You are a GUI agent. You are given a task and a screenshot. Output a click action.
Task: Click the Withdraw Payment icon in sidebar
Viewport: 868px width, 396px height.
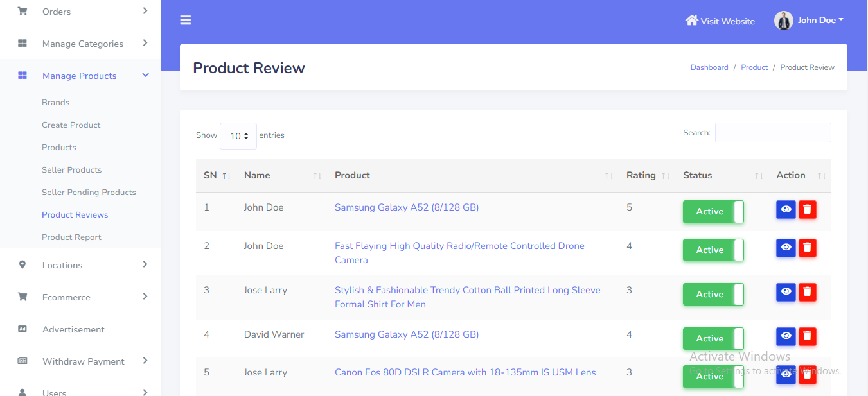[22, 361]
